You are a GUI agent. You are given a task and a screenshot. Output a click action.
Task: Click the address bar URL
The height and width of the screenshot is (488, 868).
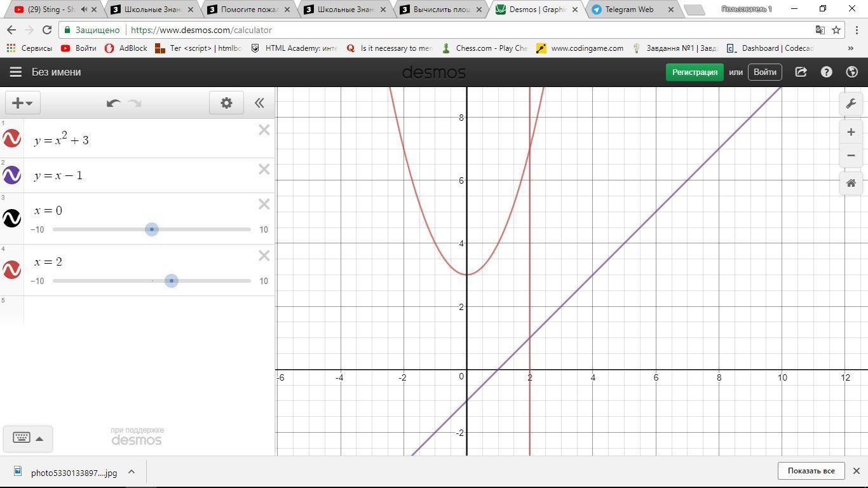click(x=201, y=30)
